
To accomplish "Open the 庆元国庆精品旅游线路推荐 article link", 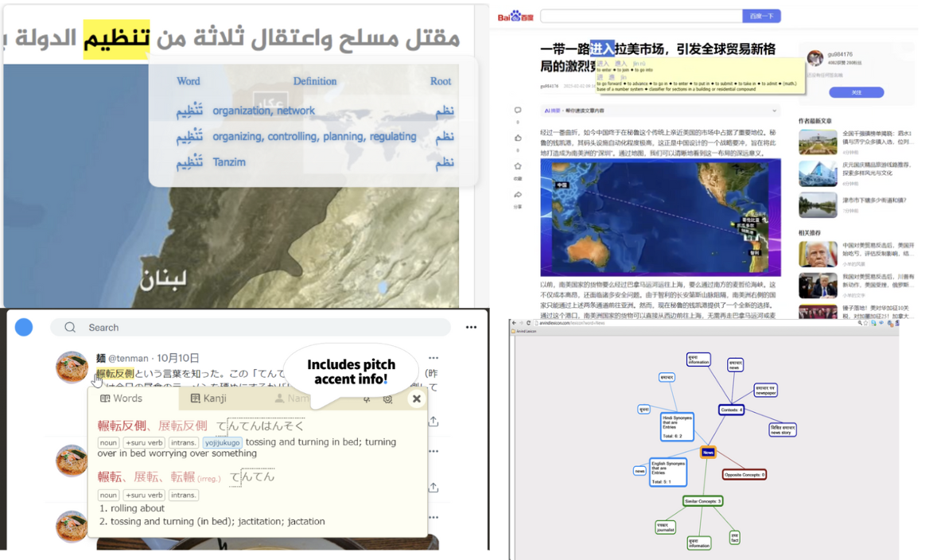I will [x=876, y=169].
